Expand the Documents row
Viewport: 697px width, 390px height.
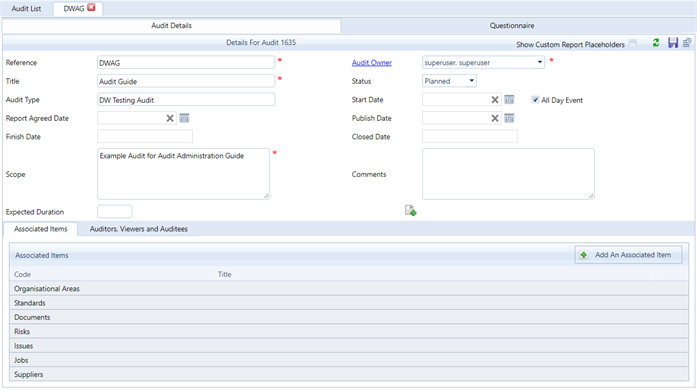pos(349,317)
